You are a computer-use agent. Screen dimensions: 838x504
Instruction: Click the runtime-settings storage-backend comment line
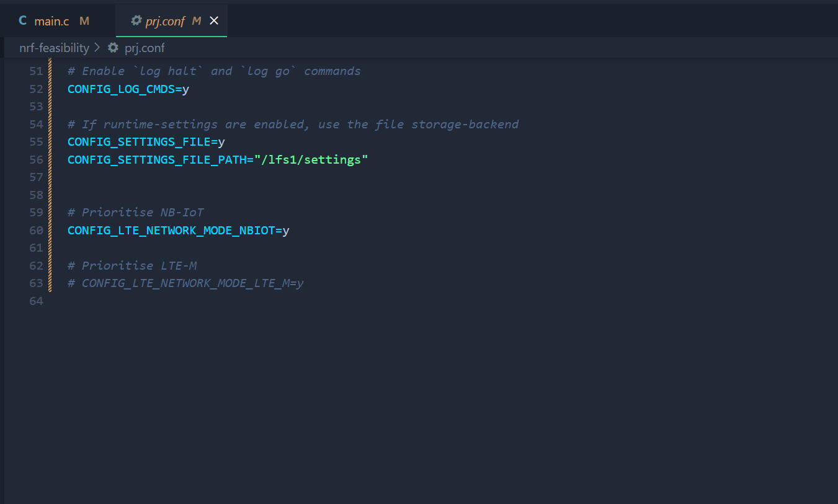[293, 124]
